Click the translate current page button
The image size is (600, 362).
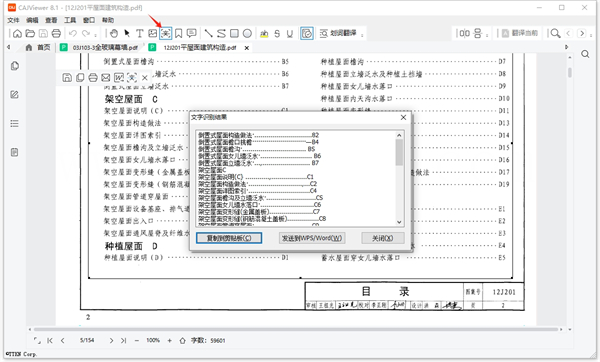tap(520, 33)
